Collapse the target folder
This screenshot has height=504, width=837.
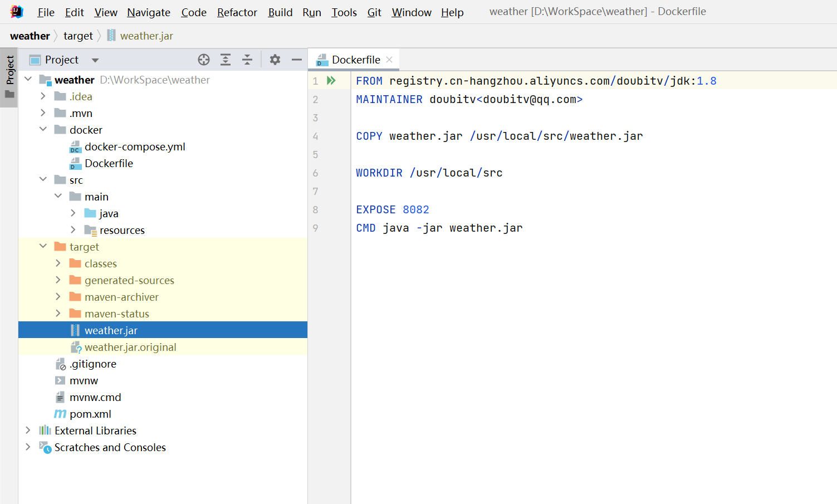[x=43, y=246]
